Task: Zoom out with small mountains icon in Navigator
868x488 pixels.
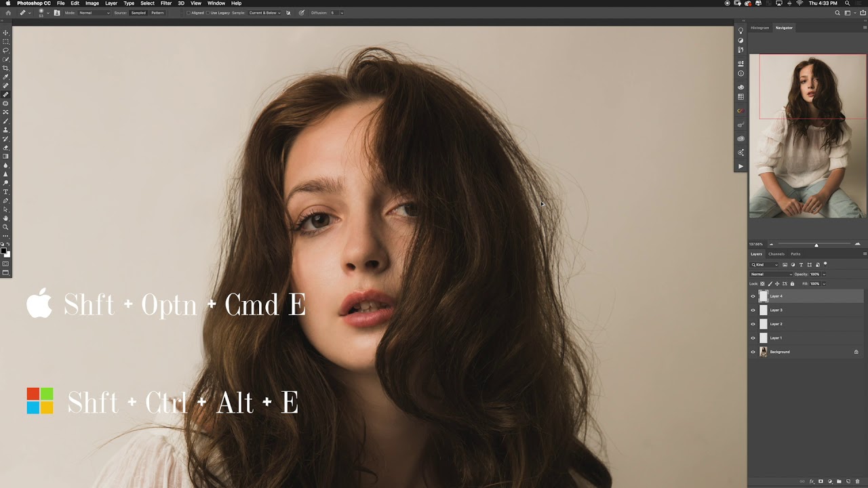Action: click(771, 244)
